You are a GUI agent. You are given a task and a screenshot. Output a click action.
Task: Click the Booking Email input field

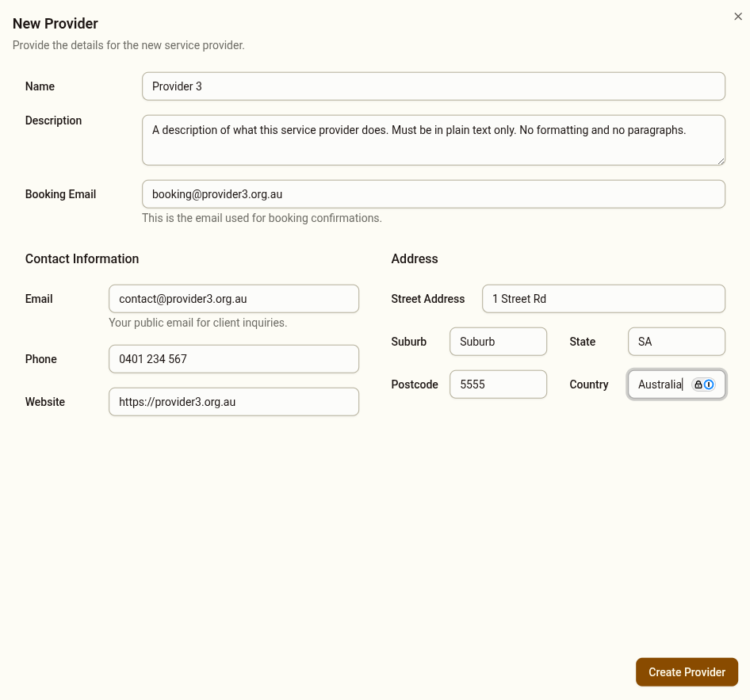(433, 193)
